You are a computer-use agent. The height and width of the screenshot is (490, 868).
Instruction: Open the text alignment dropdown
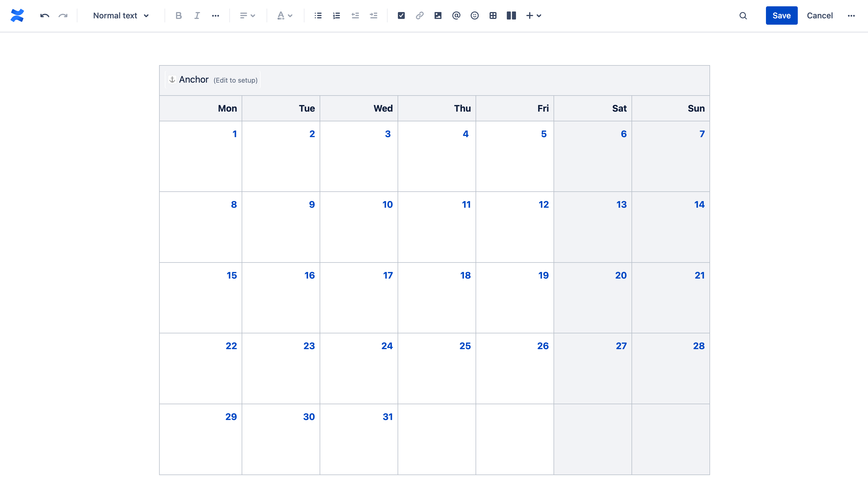point(248,15)
